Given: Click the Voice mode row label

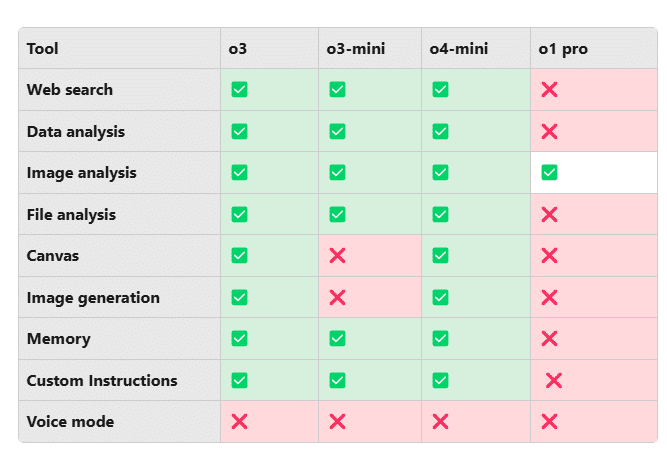Looking at the screenshot, I should click(70, 422).
